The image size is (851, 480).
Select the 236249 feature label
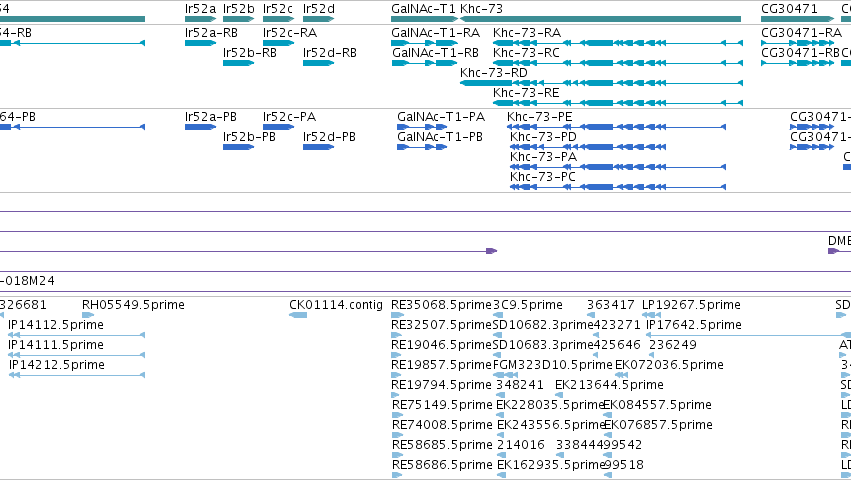click(x=672, y=345)
